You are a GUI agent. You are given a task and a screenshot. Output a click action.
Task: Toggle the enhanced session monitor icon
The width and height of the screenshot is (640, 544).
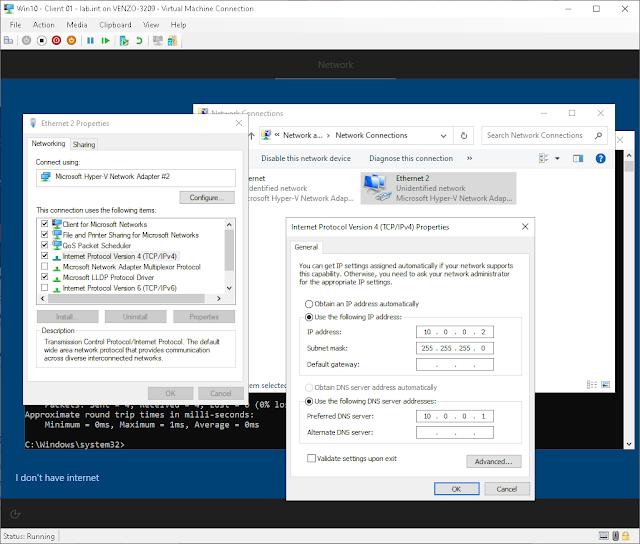point(158,40)
